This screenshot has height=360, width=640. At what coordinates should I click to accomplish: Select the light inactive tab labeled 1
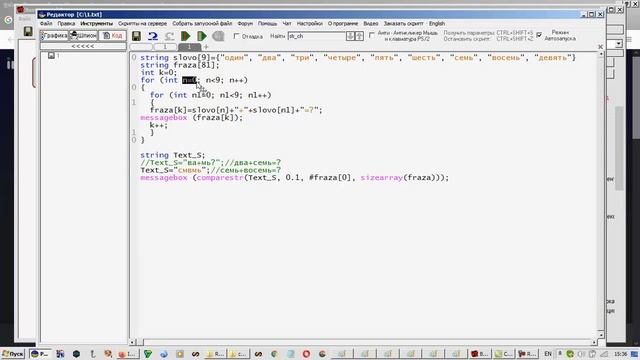(165, 47)
